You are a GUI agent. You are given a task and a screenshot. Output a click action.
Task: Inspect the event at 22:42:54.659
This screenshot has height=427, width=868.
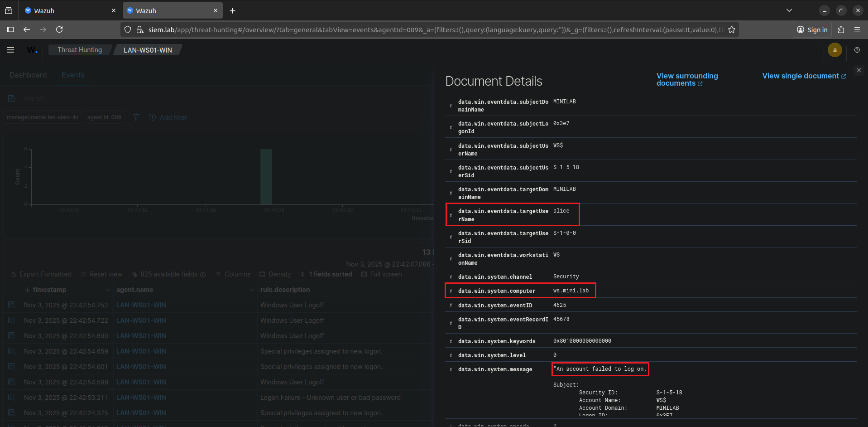(x=12, y=351)
